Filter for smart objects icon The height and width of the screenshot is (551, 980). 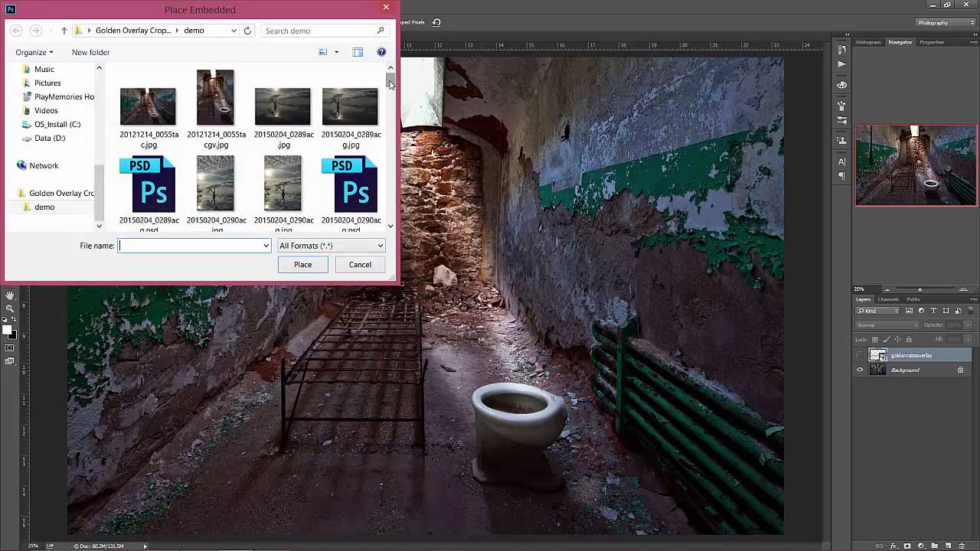[959, 311]
